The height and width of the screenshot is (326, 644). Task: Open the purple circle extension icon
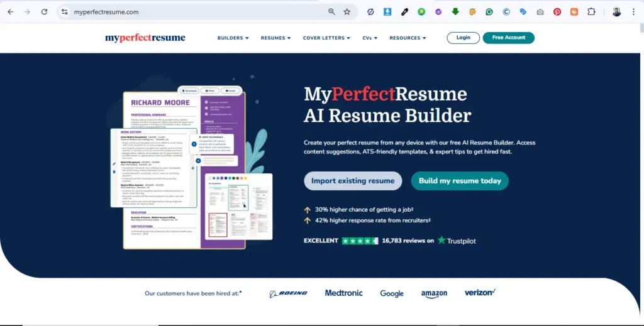(438, 12)
